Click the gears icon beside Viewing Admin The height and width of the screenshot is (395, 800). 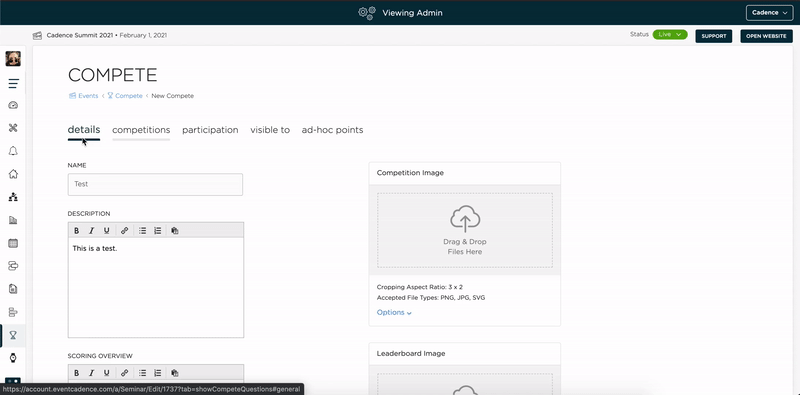click(x=367, y=13)
